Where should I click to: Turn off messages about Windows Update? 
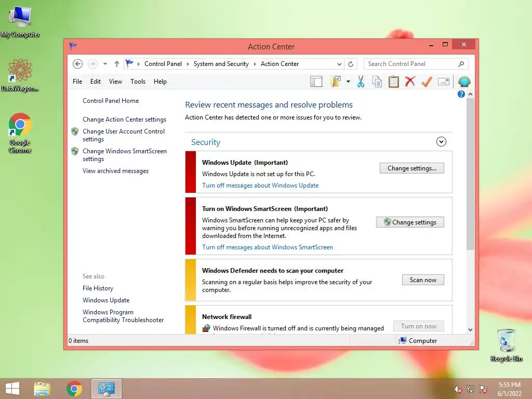260,185
